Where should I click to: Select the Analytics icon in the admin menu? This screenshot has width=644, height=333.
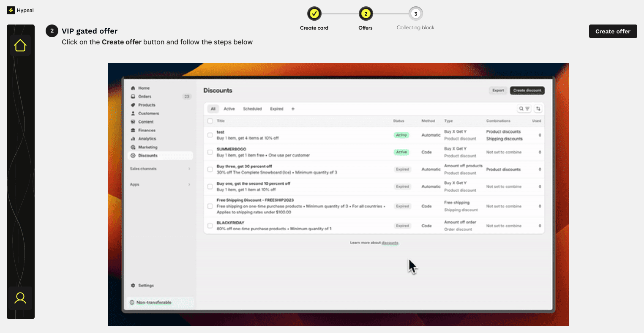point(133,139)
